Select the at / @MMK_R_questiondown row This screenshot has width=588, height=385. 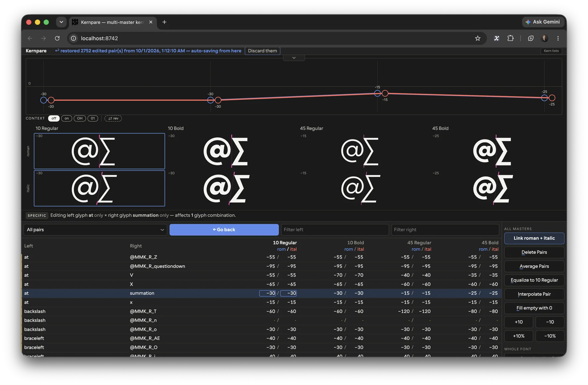point(261,266)
